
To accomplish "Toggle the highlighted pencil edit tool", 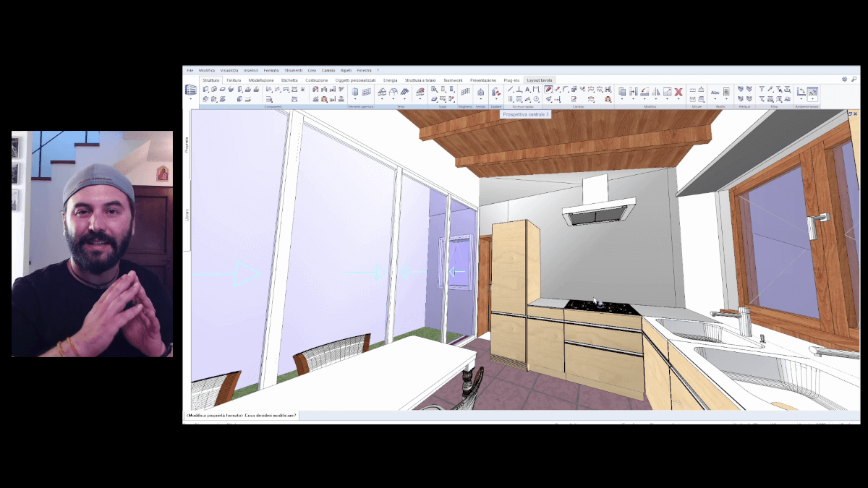I will coord(548,90).
